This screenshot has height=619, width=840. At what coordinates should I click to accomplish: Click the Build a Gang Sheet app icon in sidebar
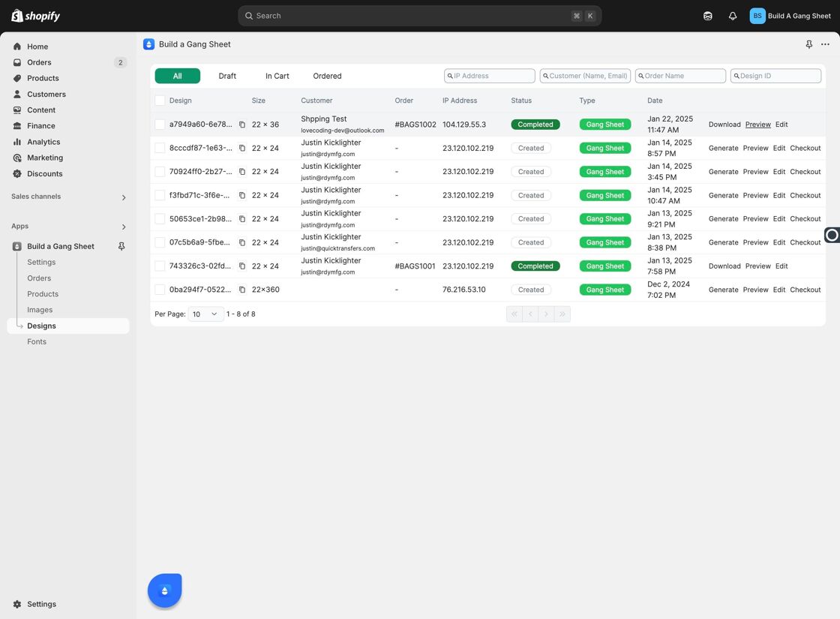tap(17, 247)
